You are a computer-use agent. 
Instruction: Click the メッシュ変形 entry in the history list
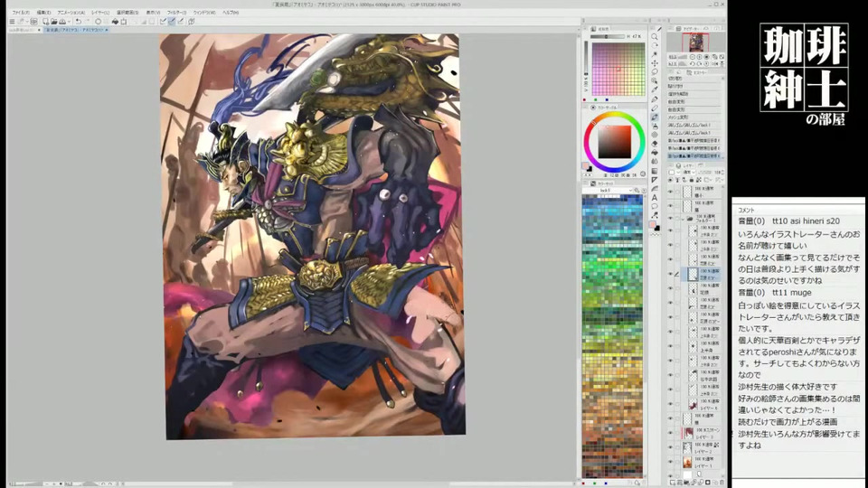[x=687, y=117]
